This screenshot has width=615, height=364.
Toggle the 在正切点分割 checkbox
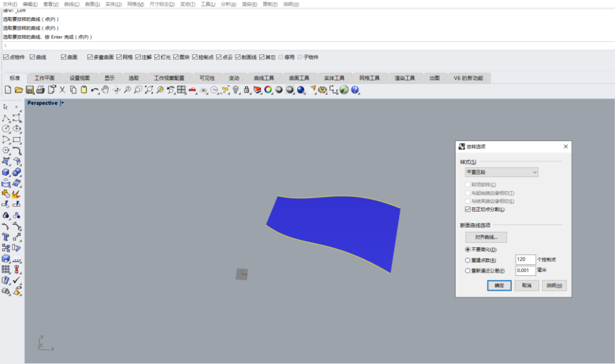[468, 209]
